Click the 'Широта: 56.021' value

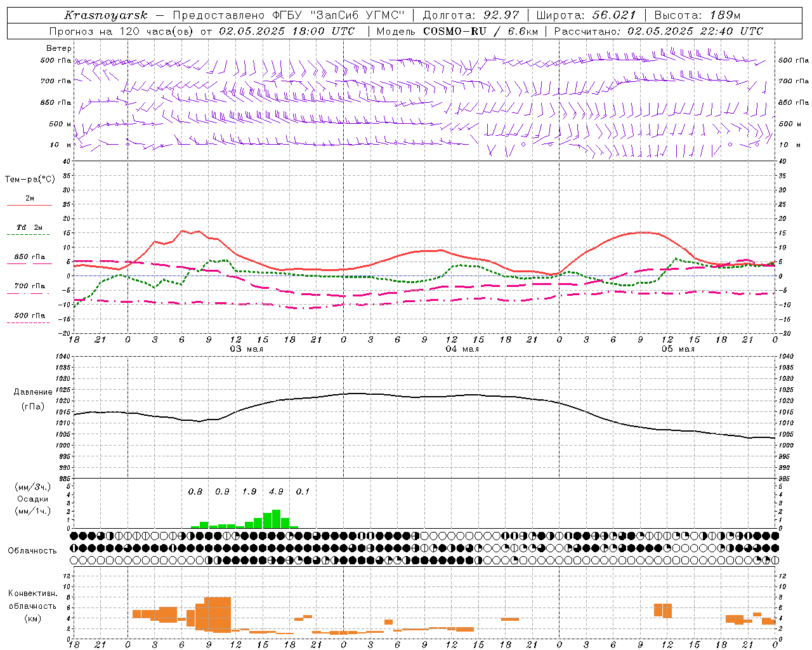[586, 15]
